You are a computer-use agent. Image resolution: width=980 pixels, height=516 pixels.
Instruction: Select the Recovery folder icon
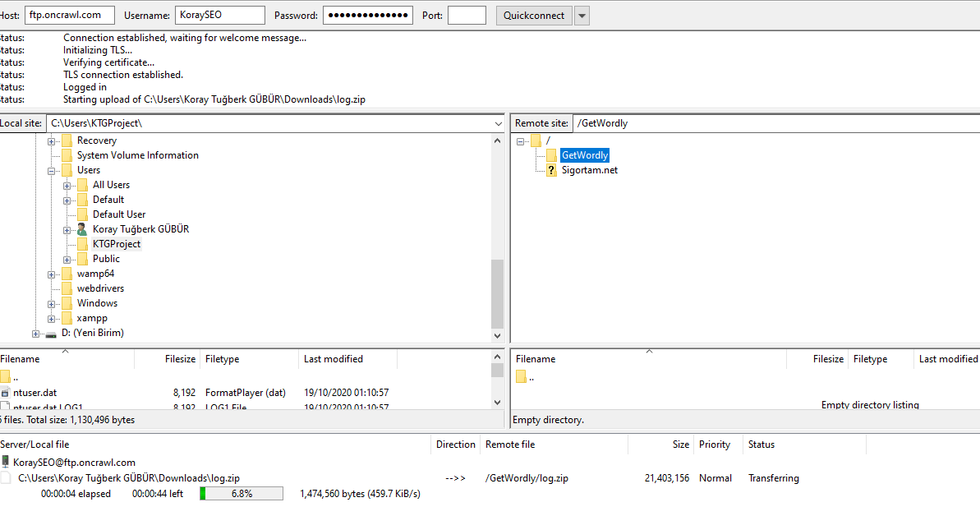[67, 141]
